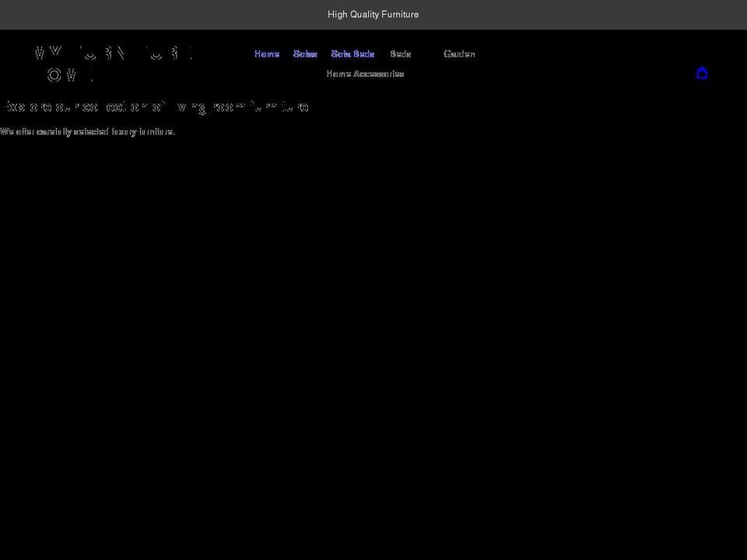The height and width of the screenshot is (560, 747).
Task: Open the Home Accessories category
Action: (365, 74)
